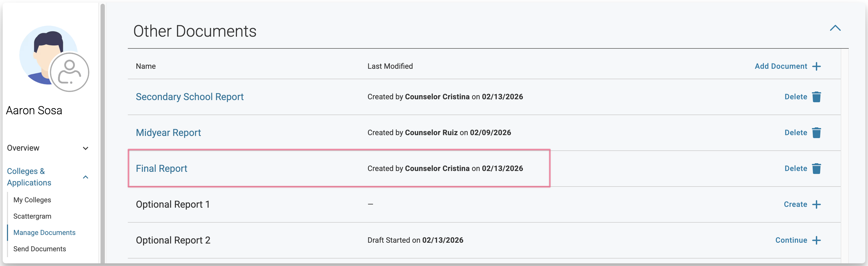Open the Secondary School Report link
Screen dimensions: 868x266
coord(189,97)
